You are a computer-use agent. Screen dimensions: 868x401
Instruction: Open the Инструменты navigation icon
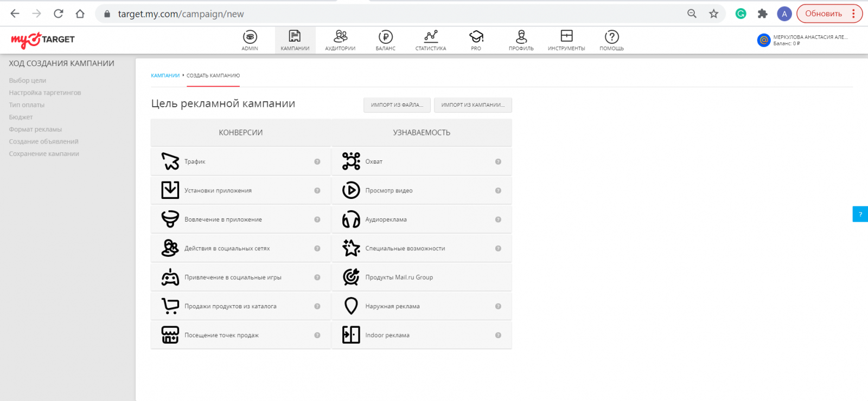(x=566, y=36)
